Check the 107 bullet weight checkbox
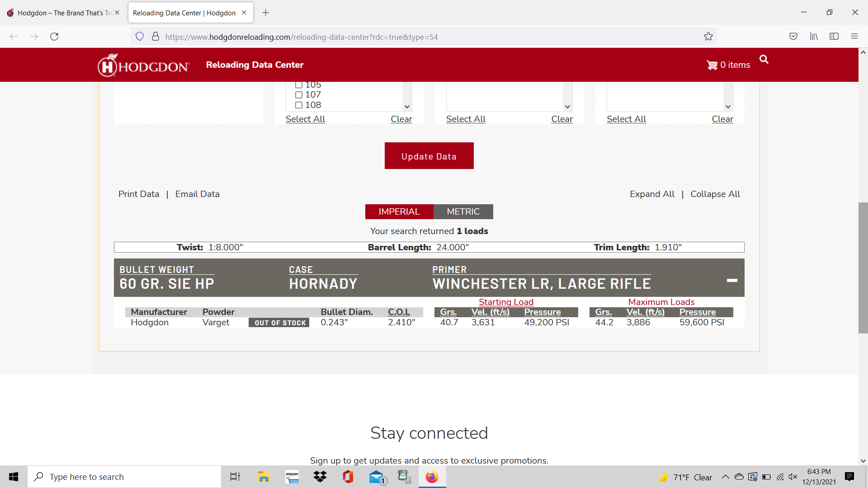This screenshot has height=488, width=868. click(x=299, y=95)
